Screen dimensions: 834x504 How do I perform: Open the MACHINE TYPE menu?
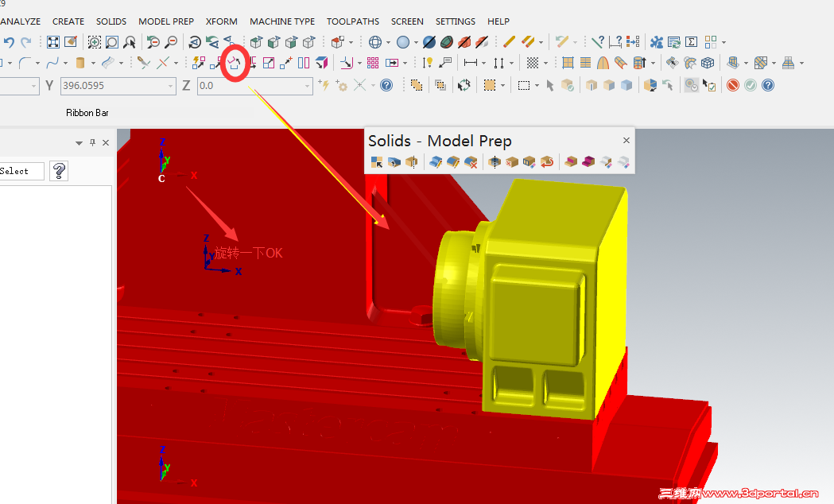282,21
